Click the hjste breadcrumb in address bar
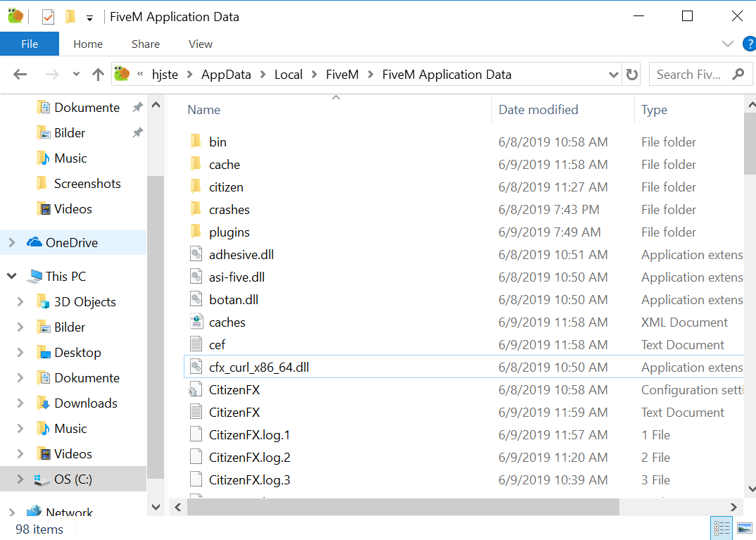Image resolution: width=756 pixels, height=540 pixels. pos(165,75)
